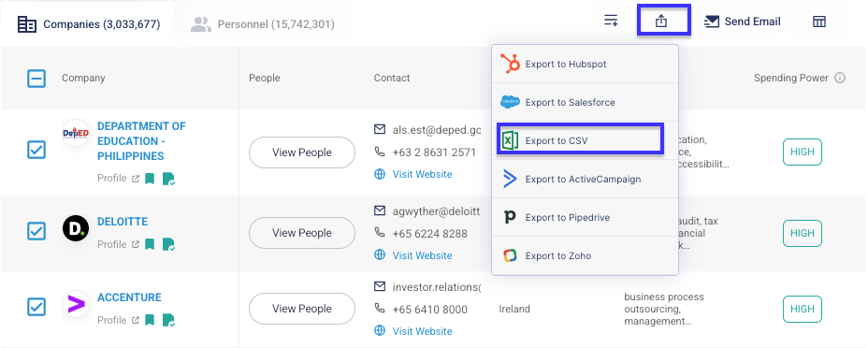Click the email icon for Accenture

click(380, 286)
